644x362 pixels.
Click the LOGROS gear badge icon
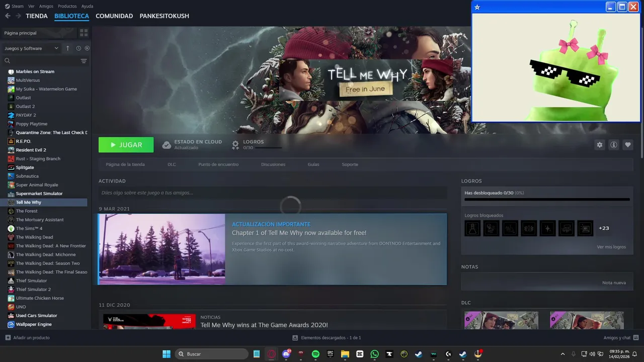click(235, 145)
